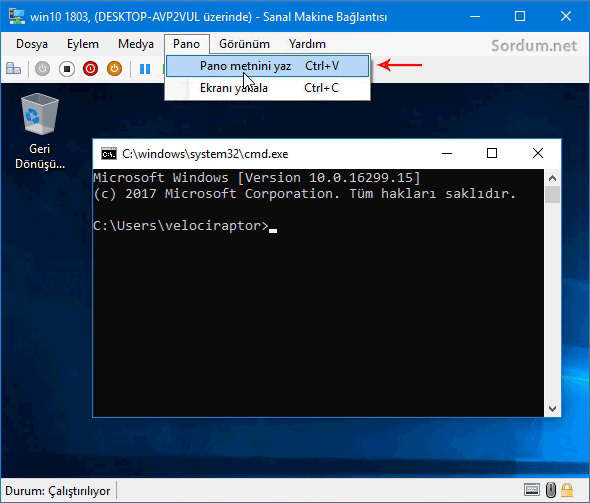Select Ekranı yakala menu entry
Viewport: 590px width, 503px height.
tap(268, 88)
